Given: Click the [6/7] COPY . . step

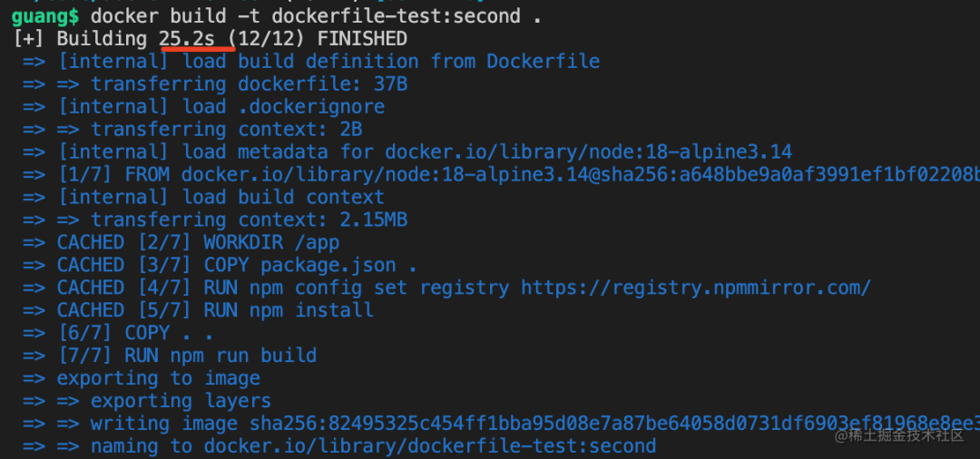Looking at the screenshot, I should pyautogui.click(x=135, y=333).
